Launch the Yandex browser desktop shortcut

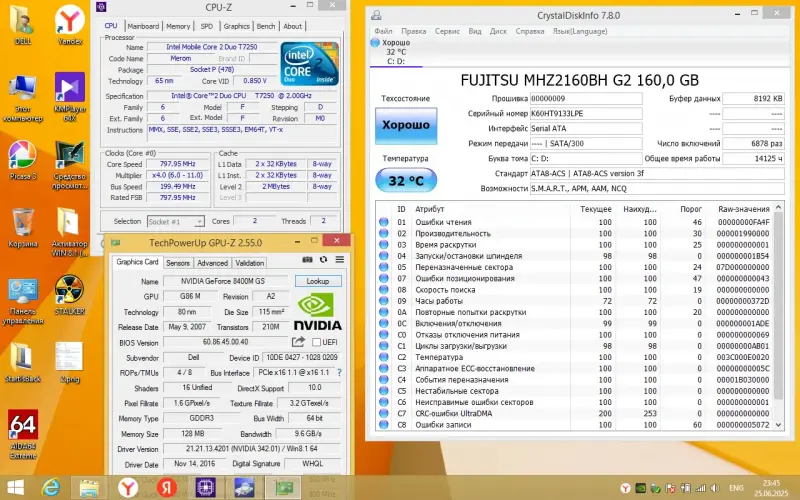(70, 26)
